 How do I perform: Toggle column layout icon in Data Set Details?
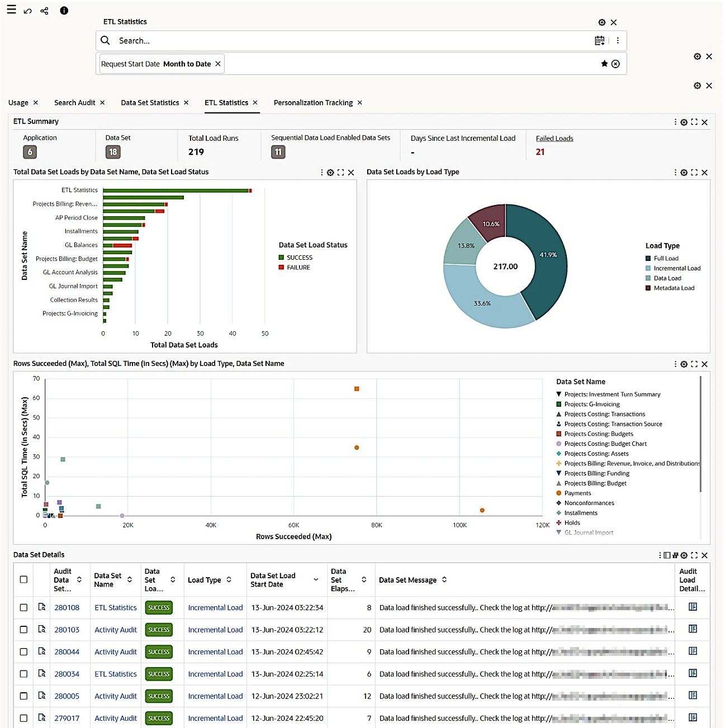click(667, 555)
